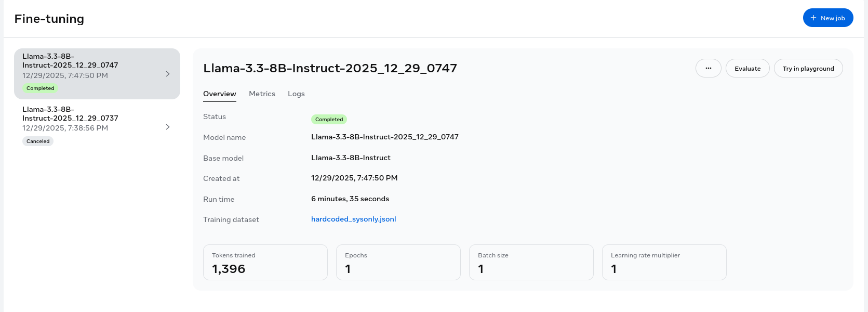Click the Completed status badge in Overview

coord(329,120)
